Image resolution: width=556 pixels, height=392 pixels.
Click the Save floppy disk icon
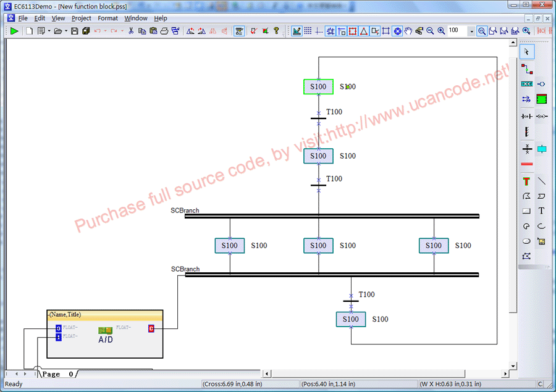75,31
